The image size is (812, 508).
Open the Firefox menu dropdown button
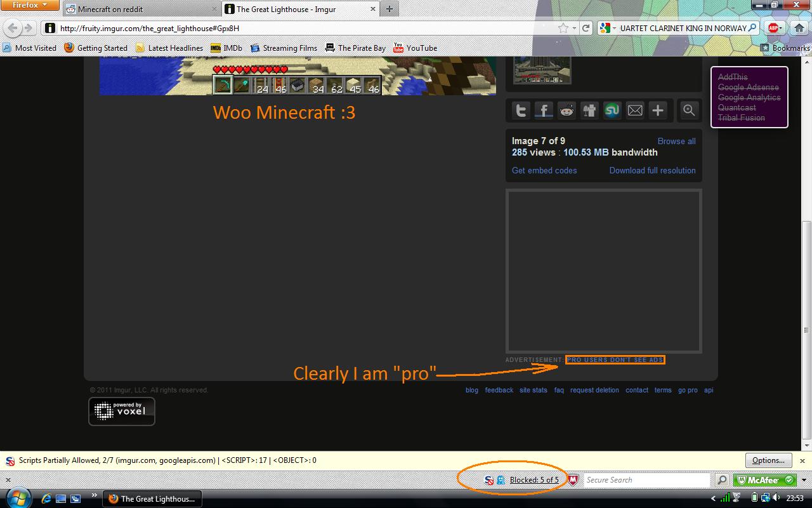pyautogui.click(x=30, y=5)
